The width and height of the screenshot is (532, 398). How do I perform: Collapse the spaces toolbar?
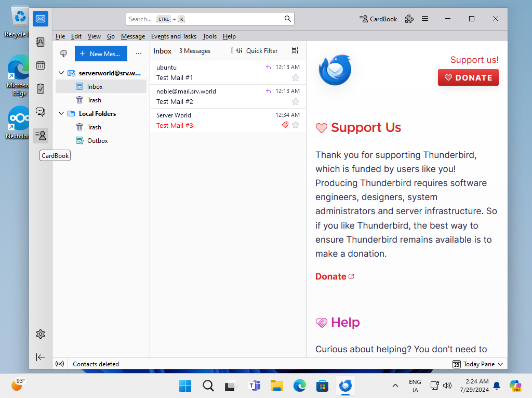click(x=41, y=357)
